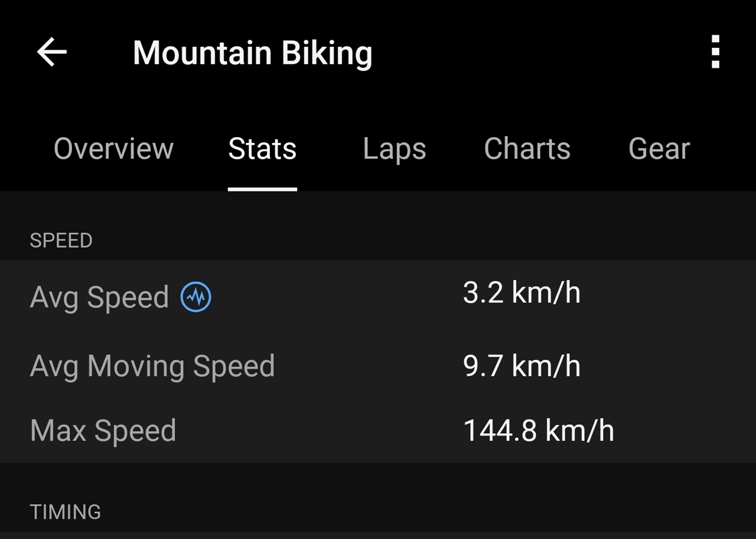This screenshot has height=539, width=756.
Task: Open the Laps tab
Action: (394, 148)
